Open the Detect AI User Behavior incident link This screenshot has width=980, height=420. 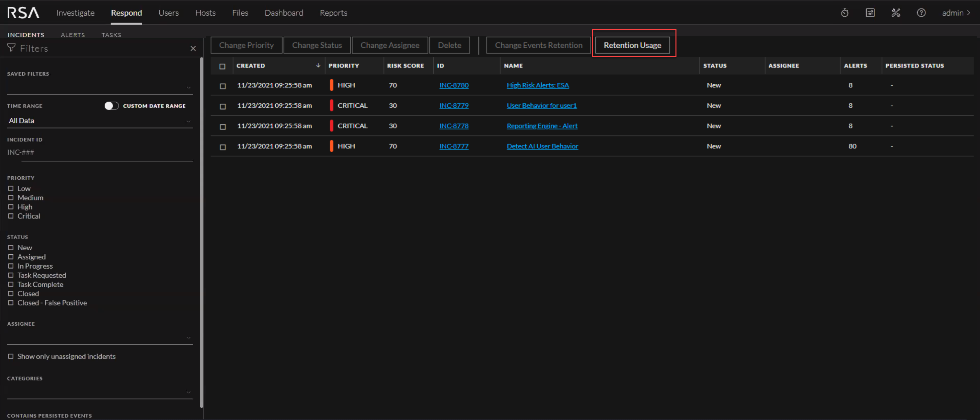[x=542, y=146]
